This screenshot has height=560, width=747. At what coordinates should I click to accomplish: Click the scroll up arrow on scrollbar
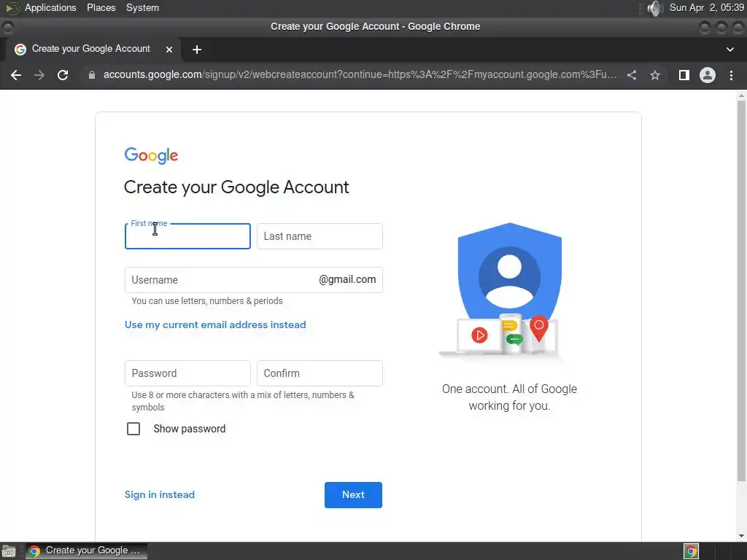pos(741,96)
